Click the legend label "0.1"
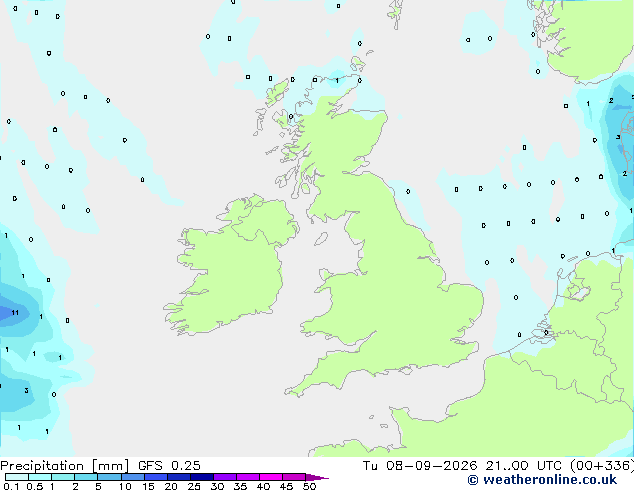Screen dimensions: 634x490 [x=11, y=486]
